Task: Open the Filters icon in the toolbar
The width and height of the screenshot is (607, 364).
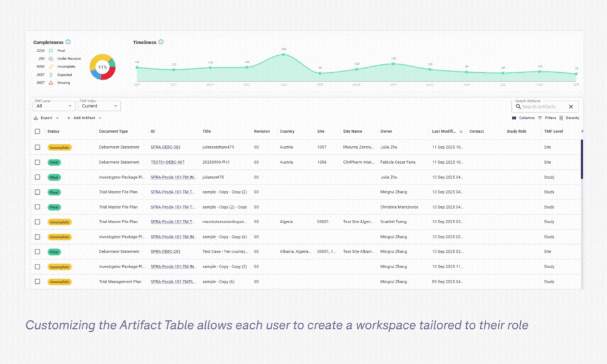Action: tap(540, 118)
